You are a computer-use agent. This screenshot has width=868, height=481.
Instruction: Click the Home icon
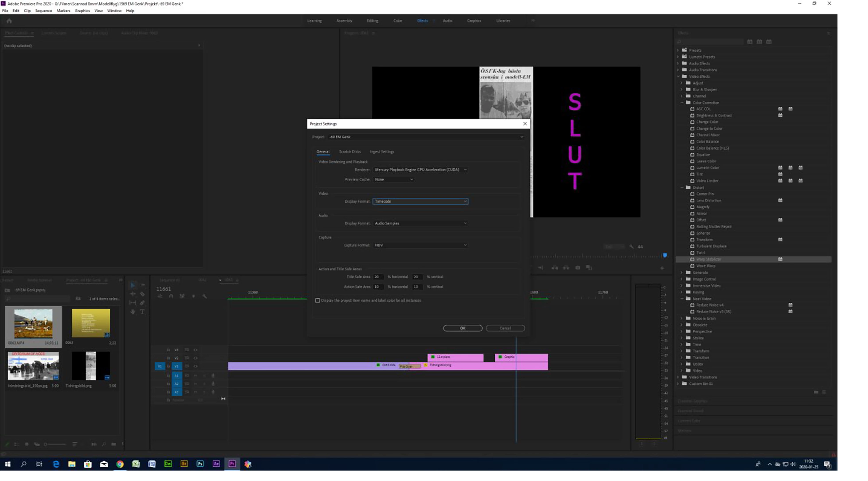coord(9,21)
